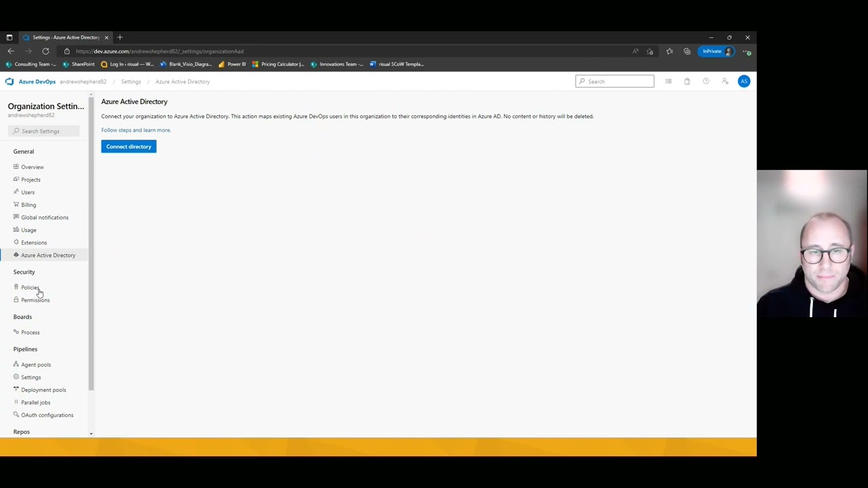
Task: Open the user settings icon
Action: 725,81
